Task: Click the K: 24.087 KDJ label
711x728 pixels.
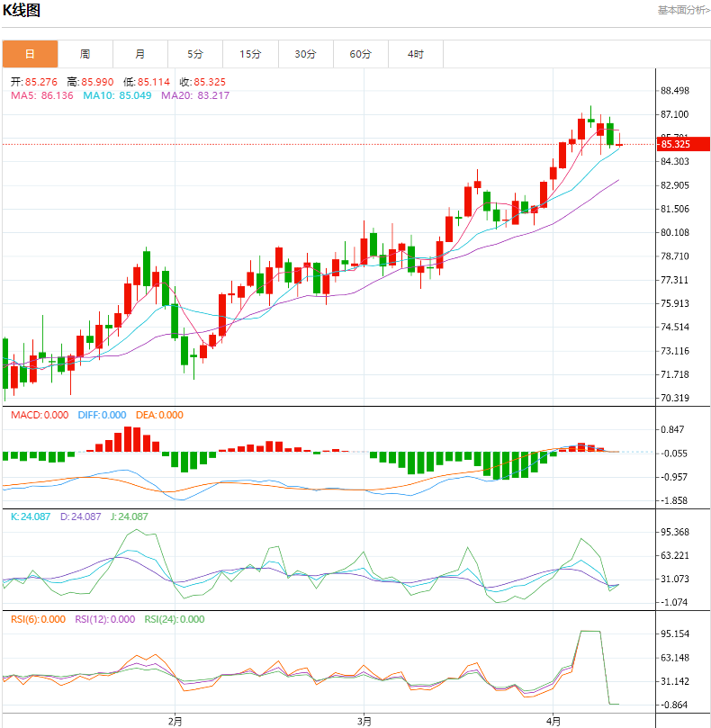Action: coord(31,517)
